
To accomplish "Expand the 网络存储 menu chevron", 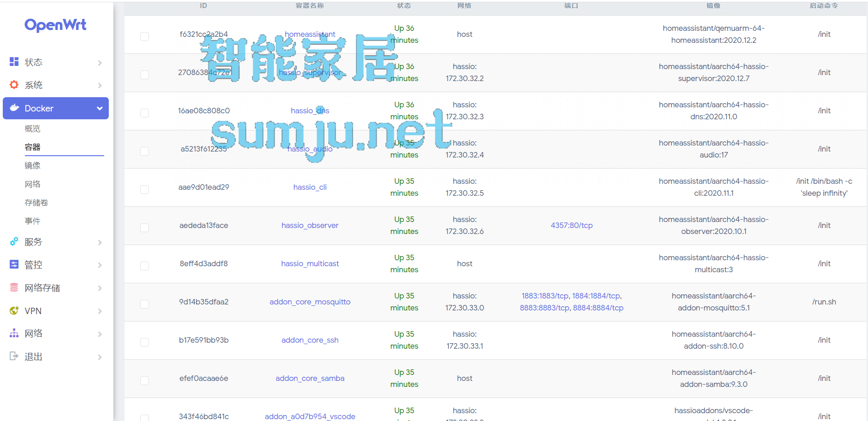I will click(x=100, y=288).
